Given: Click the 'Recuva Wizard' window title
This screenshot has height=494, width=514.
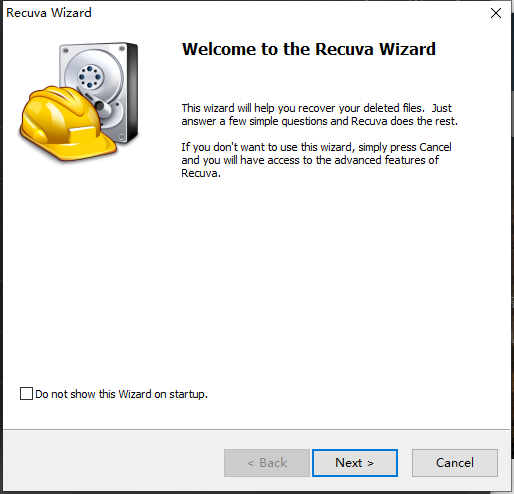Looking at the screenshot, I should click(x=49, y=13).
